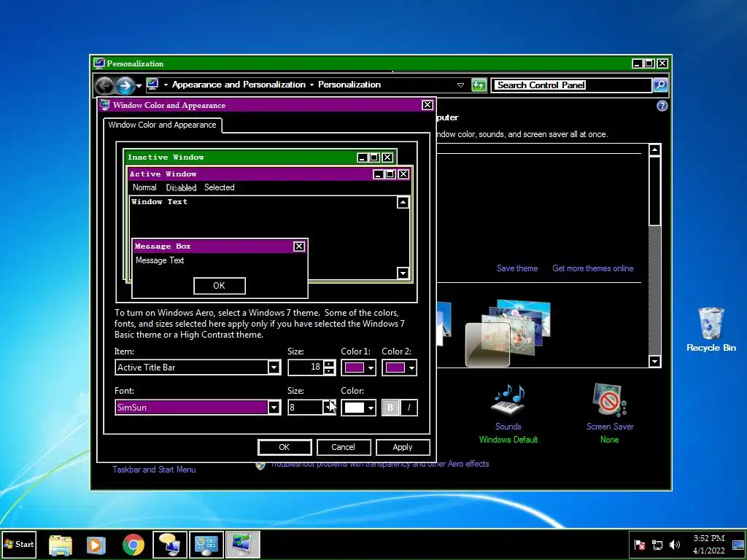Click the Control Panel taskbar icon
This screenshot has width=747, height=560.
pyautogui.click(x=206, y=544)
